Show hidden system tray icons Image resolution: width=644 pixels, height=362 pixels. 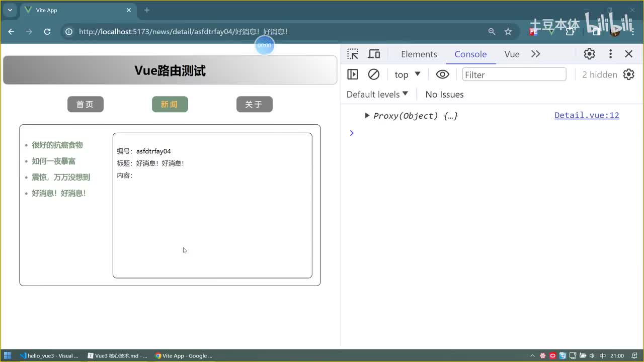pos(533,355)
